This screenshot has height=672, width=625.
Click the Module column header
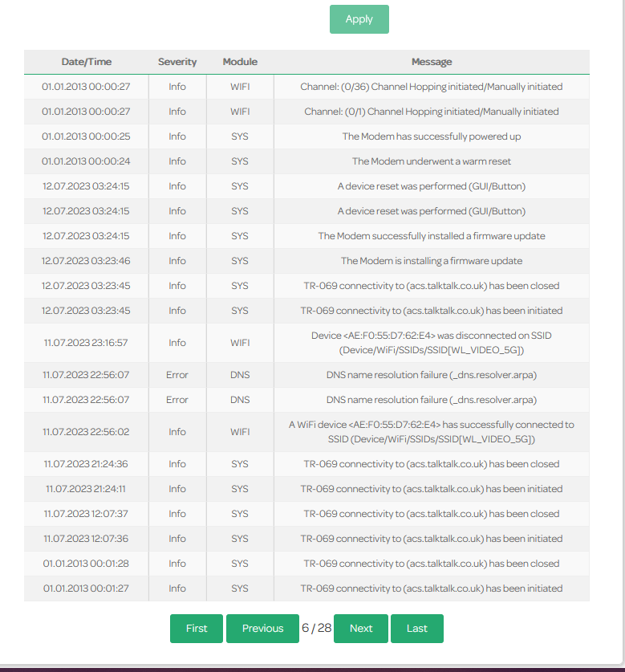tap(238, 62)
